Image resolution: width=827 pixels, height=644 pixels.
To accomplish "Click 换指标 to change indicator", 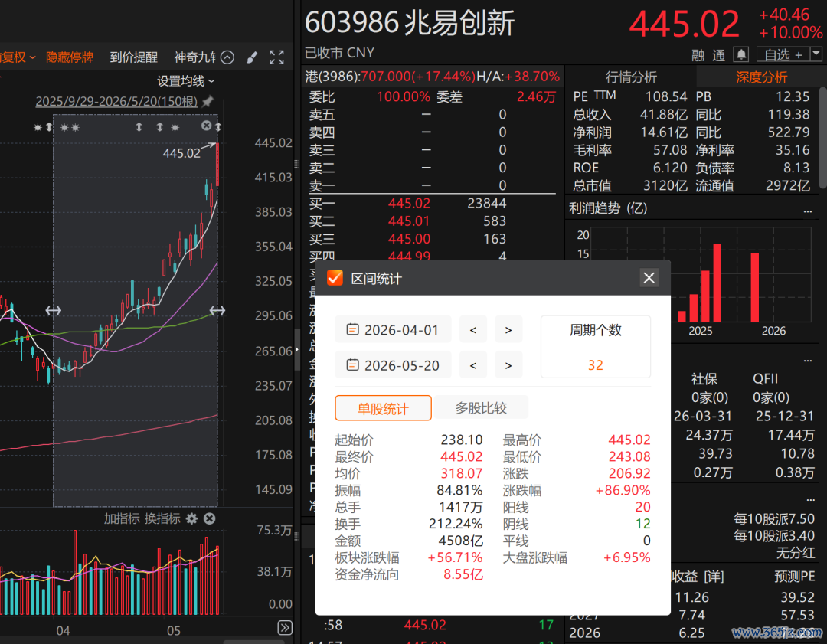I will click(x=162, y=518).
